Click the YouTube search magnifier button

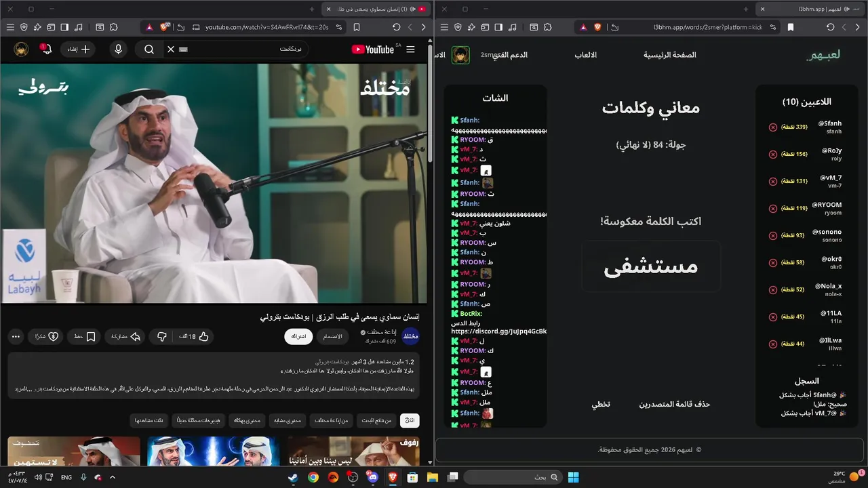(149, 49)
